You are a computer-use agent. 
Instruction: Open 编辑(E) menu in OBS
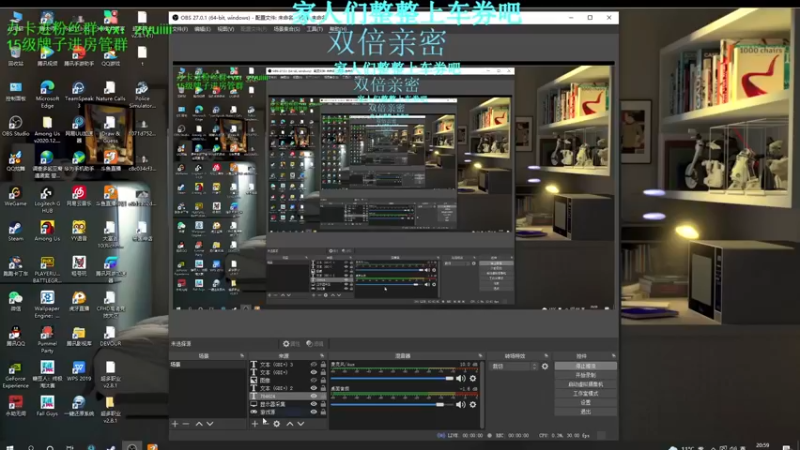click(x=202, y=29)
